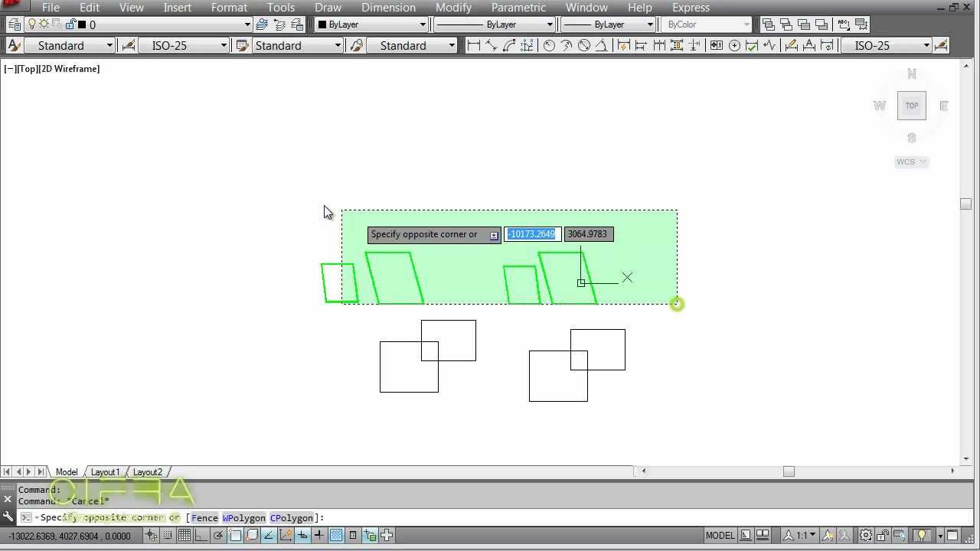
Task: Open the first ByLayer linetype dropdown
Action: tap(494, 24)
